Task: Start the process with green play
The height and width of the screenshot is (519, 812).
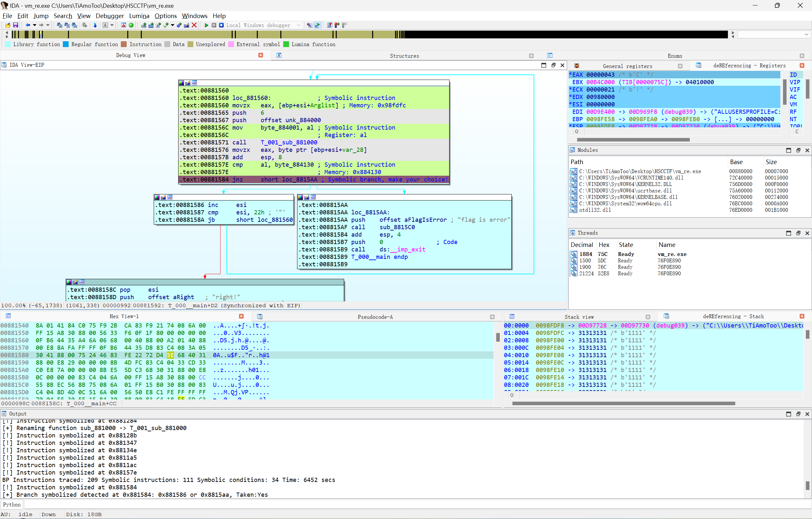Action: click(x=206, y=25)
